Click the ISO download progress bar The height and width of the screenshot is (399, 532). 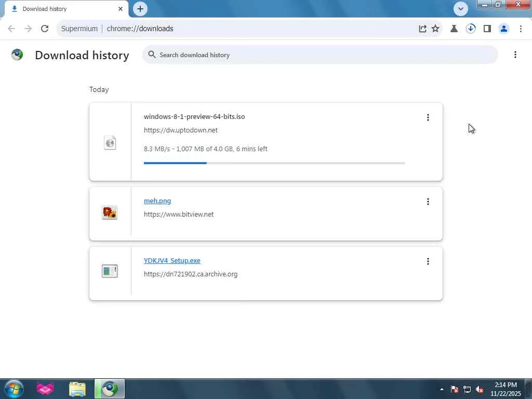(274, 163)
